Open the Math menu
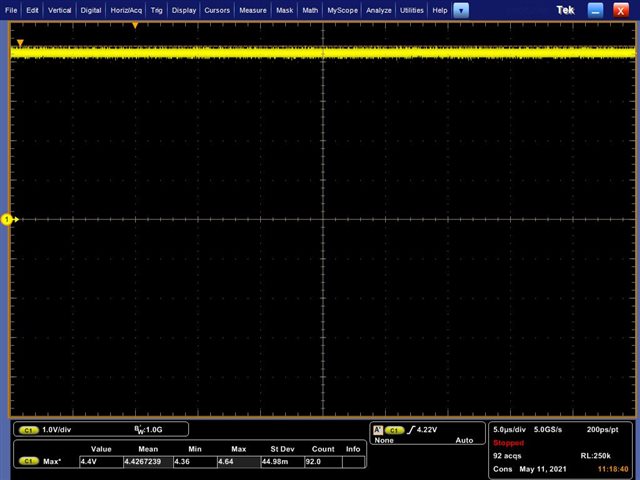Viewport: 640px width, 480px height. (310, 10)
